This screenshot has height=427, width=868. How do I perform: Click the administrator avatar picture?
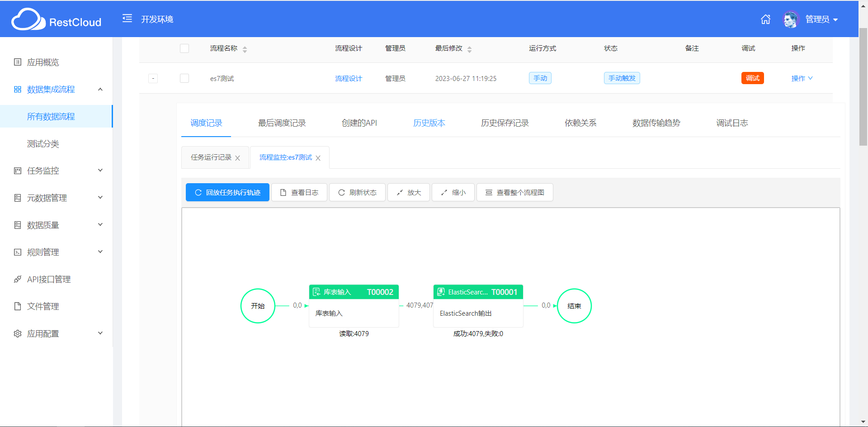point(790,19)
